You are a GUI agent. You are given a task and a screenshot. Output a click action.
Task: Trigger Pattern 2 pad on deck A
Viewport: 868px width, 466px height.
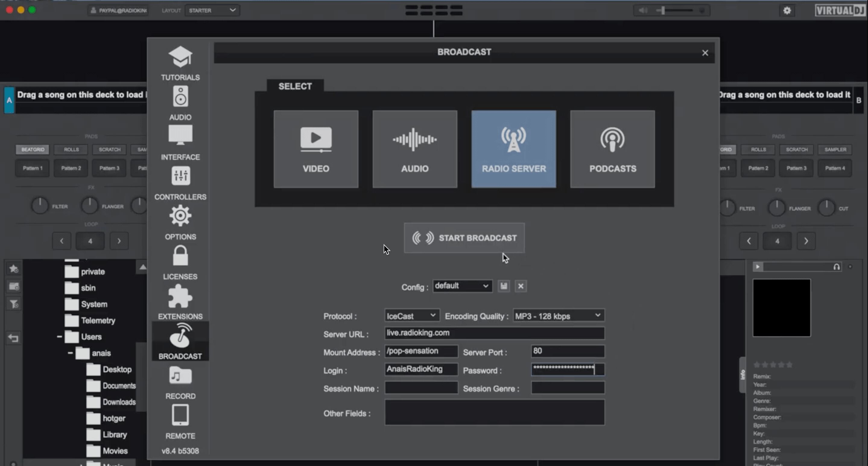point(71,168)
